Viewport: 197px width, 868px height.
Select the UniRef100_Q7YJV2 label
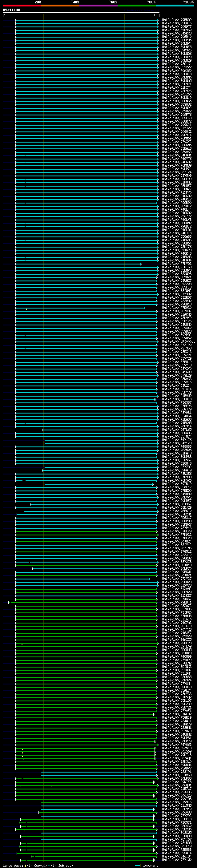click(177, 128)
